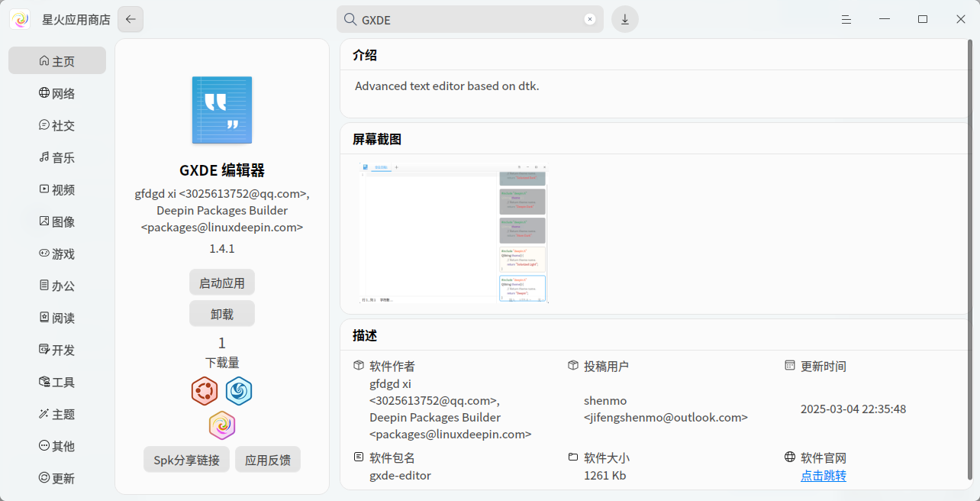Go to the 办公 office category
Screen dimensions: 980x501
57,286
